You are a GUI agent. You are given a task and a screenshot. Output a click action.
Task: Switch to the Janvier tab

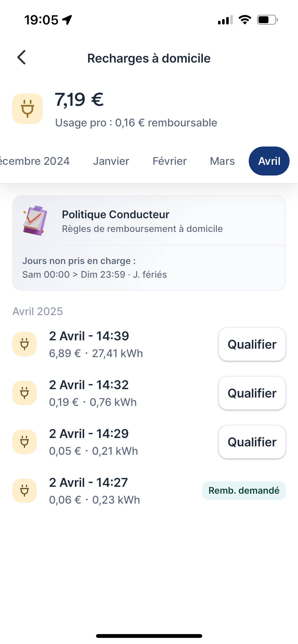tap(111, 161)
